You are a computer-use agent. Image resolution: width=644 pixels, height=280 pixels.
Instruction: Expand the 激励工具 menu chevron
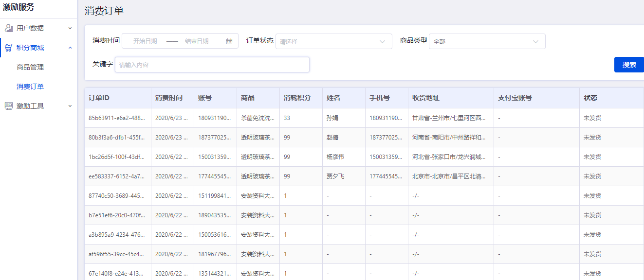(x=70, y=106)
